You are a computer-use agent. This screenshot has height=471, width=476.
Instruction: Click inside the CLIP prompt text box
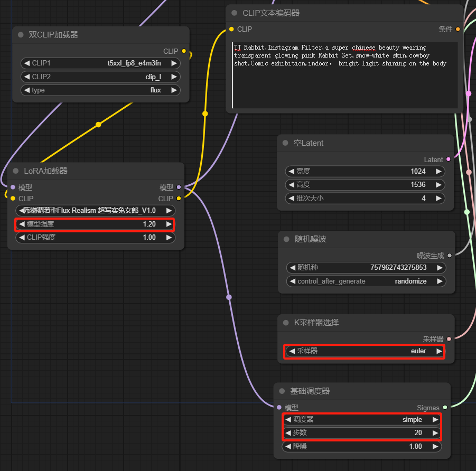tap(345, 76)
